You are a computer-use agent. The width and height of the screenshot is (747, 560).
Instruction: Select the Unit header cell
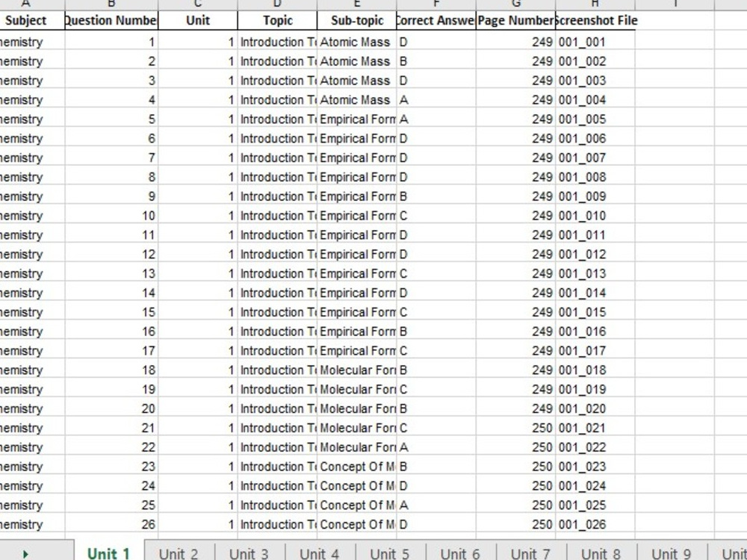click(198, 20)
